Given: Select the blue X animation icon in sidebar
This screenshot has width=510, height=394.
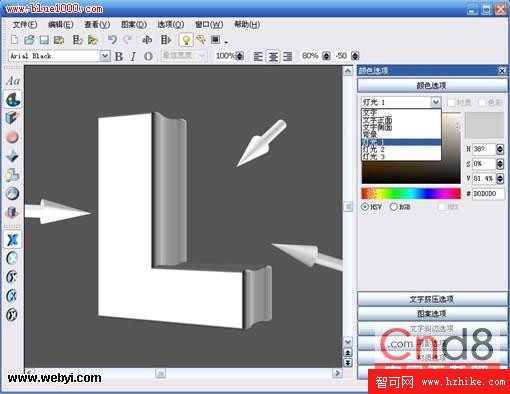Looking at the screenshot, I should pyautogui.click(x=13, y=239).
